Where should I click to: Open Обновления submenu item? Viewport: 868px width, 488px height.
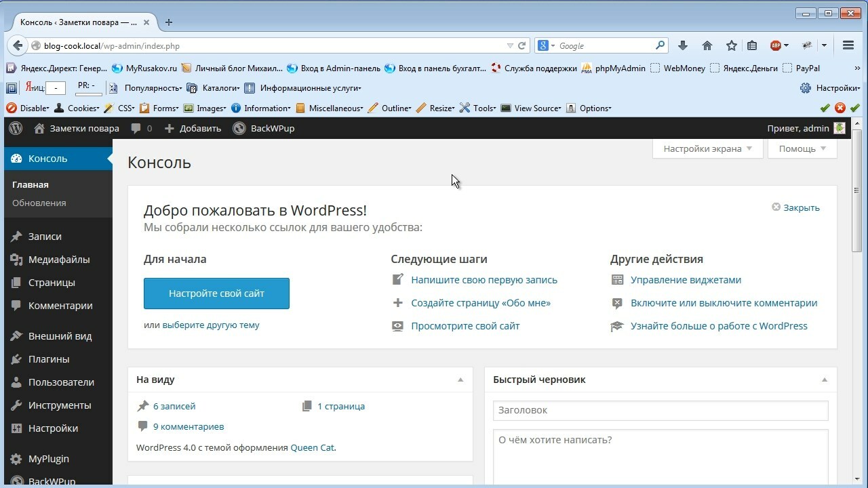[39, 203]
